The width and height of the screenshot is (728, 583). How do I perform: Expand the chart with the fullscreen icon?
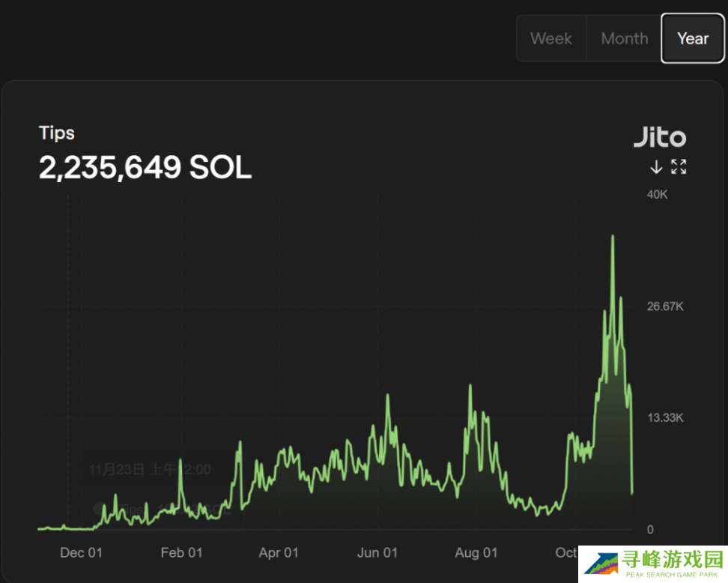coord(679,166)
